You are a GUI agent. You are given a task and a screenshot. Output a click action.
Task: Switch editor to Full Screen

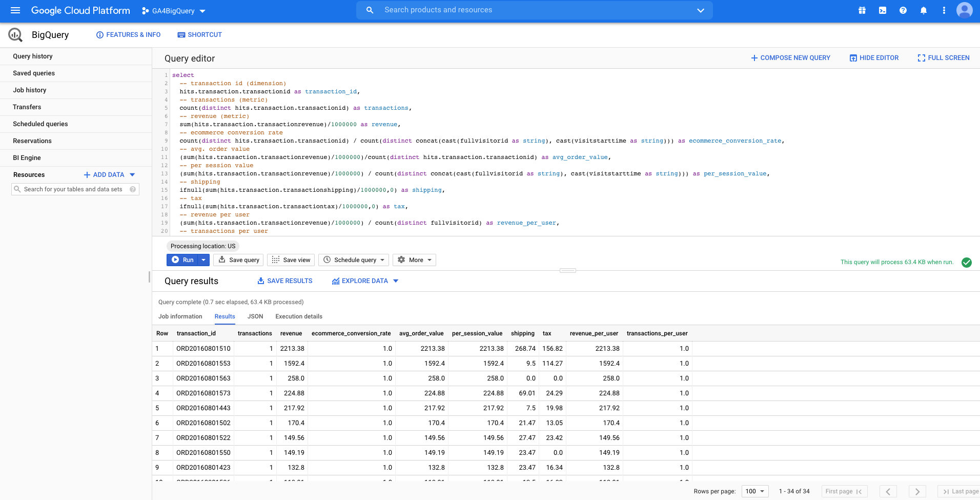click(944, 58)
